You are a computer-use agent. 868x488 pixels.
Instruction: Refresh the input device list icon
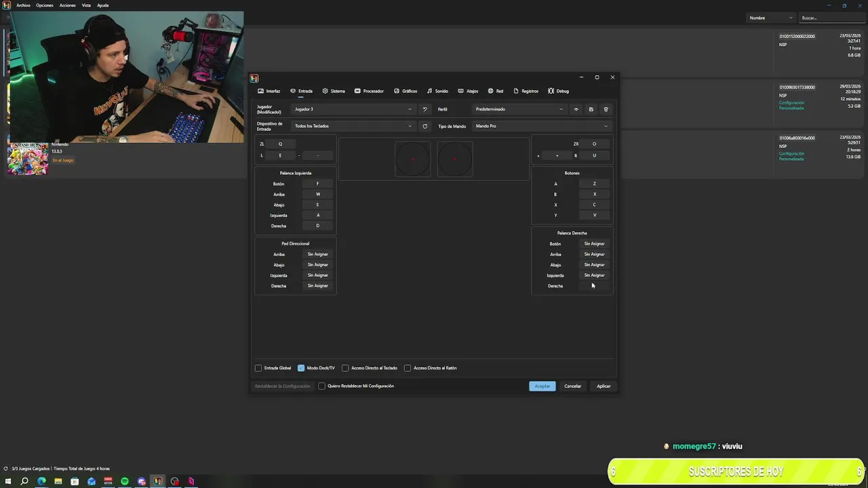425,126
